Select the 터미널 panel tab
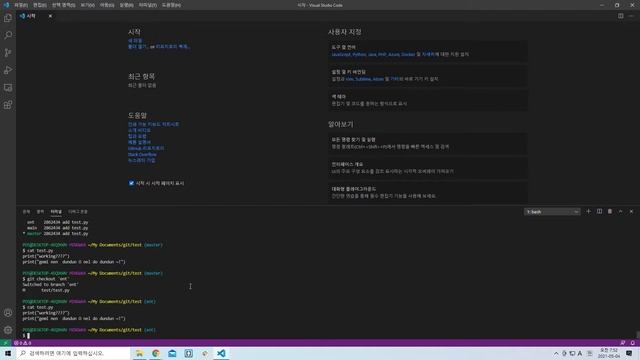The height and width of the screenshot is (360, 640). point(56,212)
